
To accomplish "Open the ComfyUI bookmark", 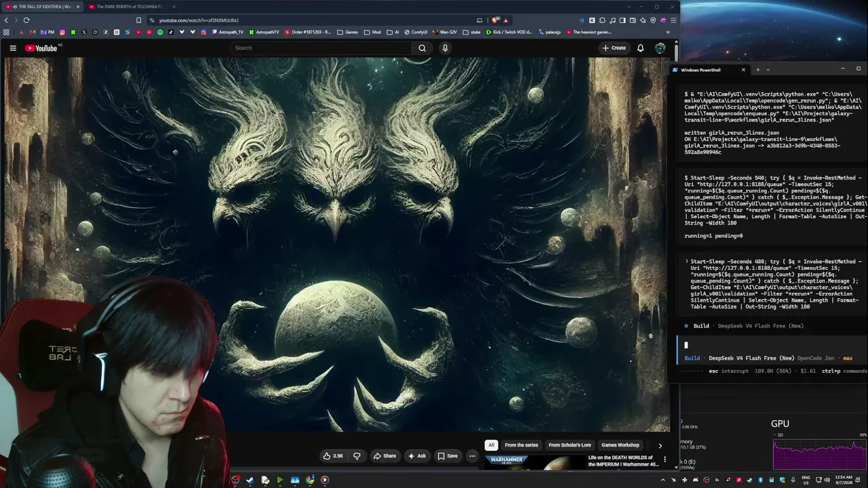I will click(x=415, y=32).
